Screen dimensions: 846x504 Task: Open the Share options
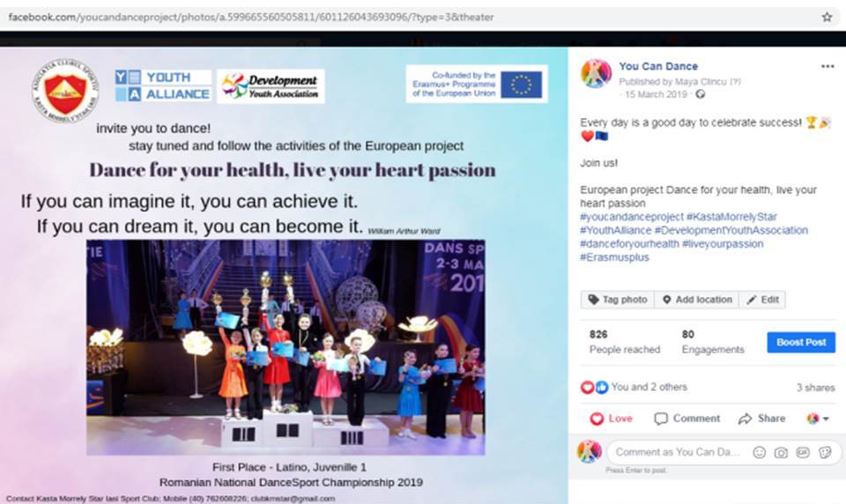[761, 419]
